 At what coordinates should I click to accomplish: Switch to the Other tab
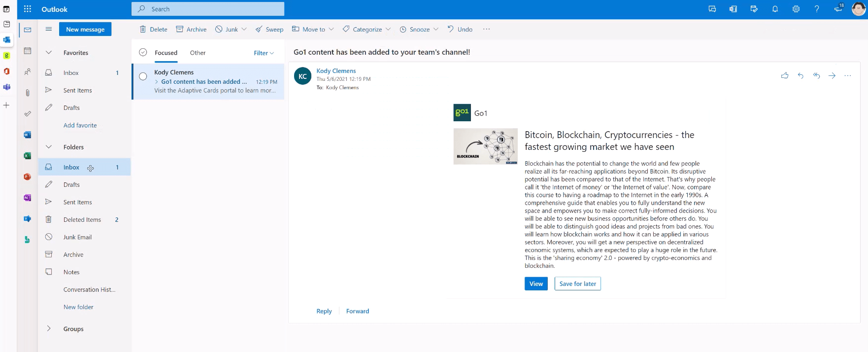tap(198, 53)
